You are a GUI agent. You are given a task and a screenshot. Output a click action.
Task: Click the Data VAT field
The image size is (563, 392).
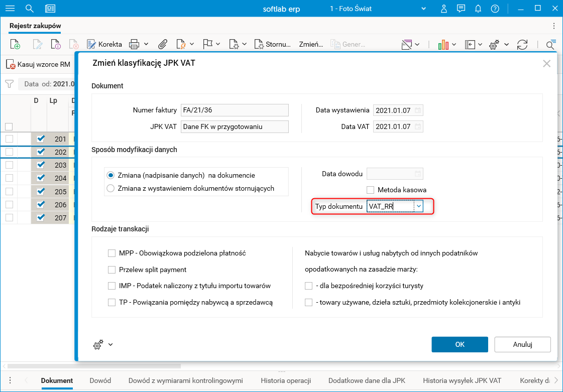pos(398,126)
